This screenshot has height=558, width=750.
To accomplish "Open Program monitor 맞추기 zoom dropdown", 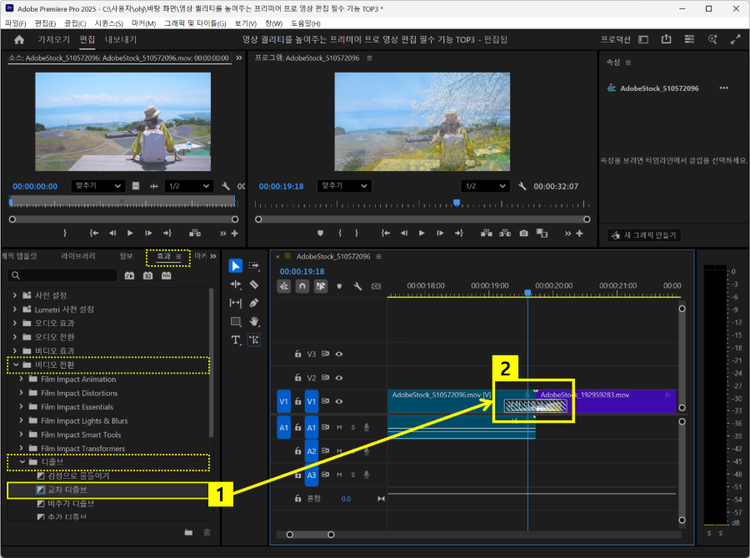I will coord(344,186).
